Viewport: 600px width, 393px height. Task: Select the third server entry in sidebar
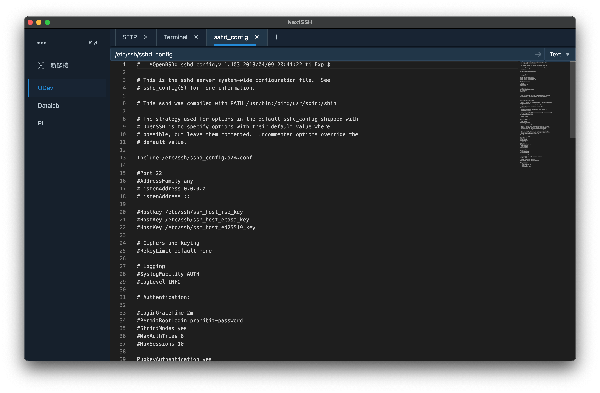(67, 123)
